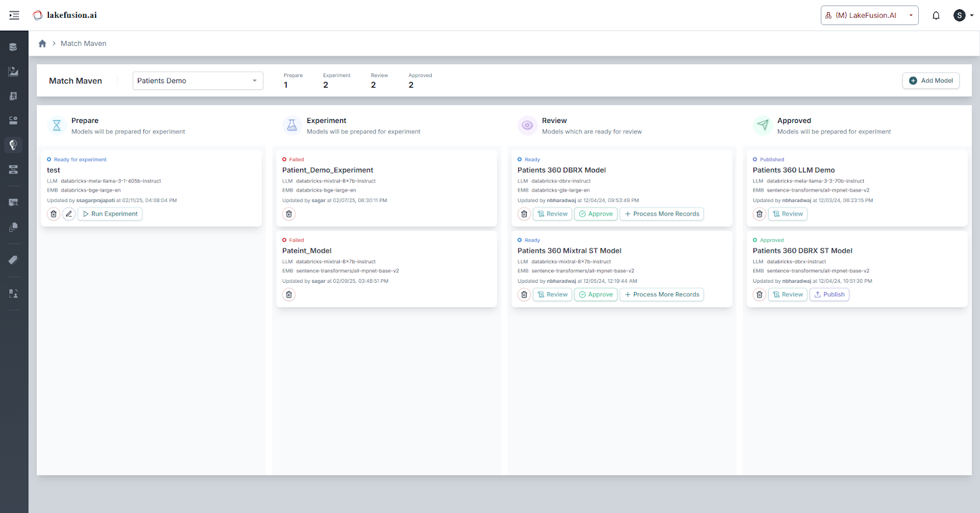This screenshot has width=980, height=513.
Task: Click the Experiment count stat
Action: coord(336,80)
